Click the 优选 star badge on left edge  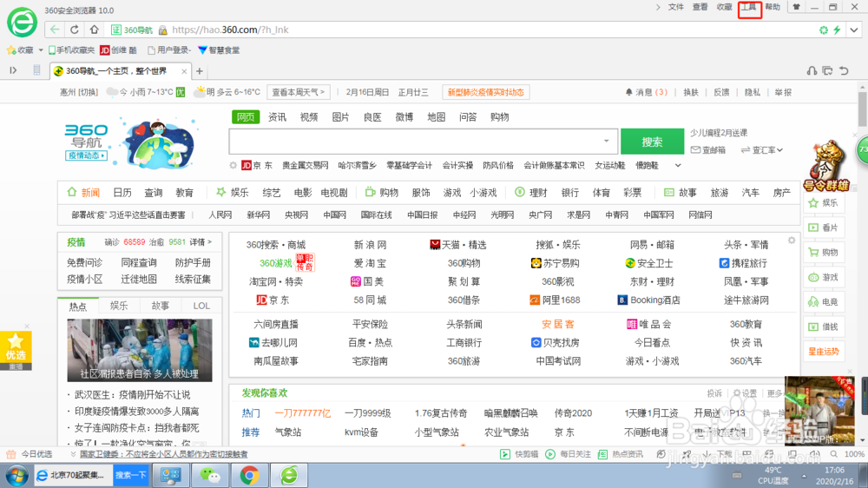pos(16,347)
